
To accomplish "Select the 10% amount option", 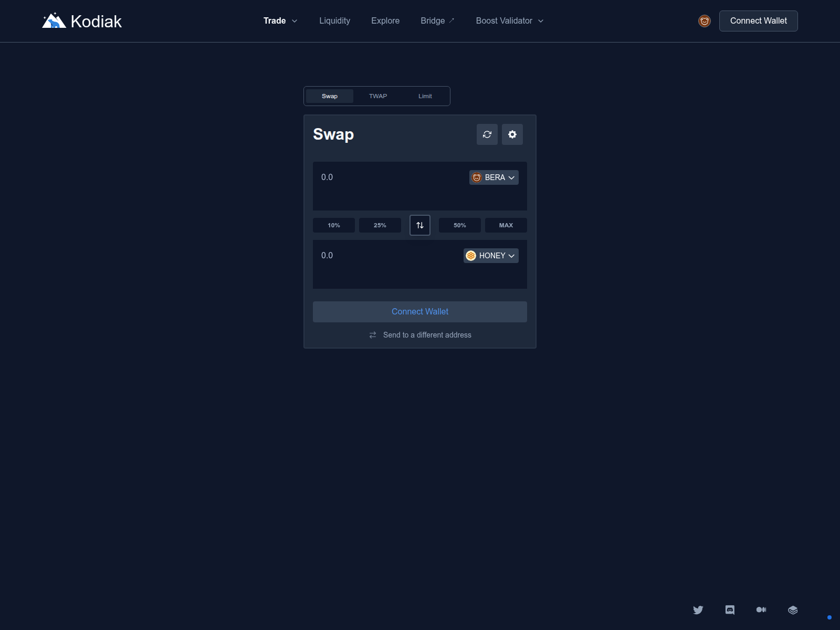I will click(x=333, y=225).
